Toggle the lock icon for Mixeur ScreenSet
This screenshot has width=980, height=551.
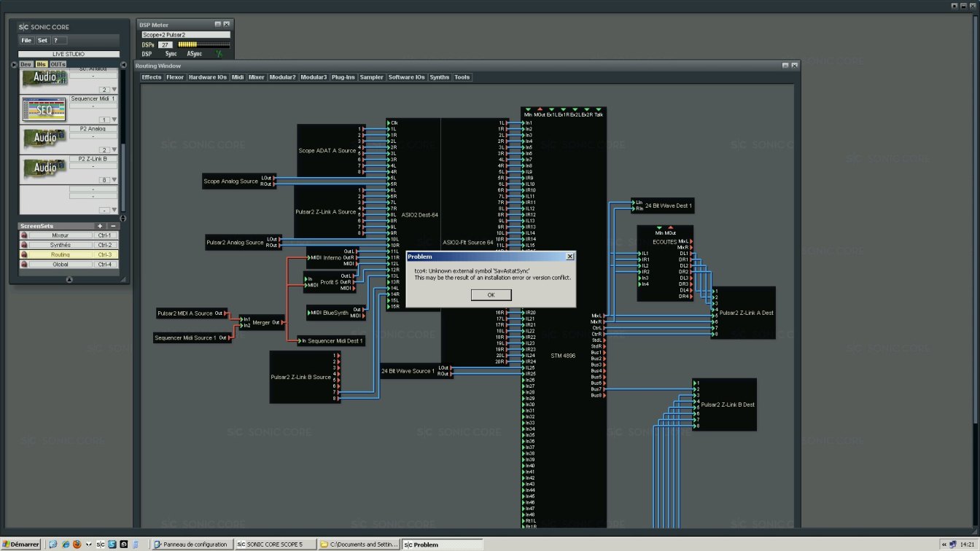(23, 235)
